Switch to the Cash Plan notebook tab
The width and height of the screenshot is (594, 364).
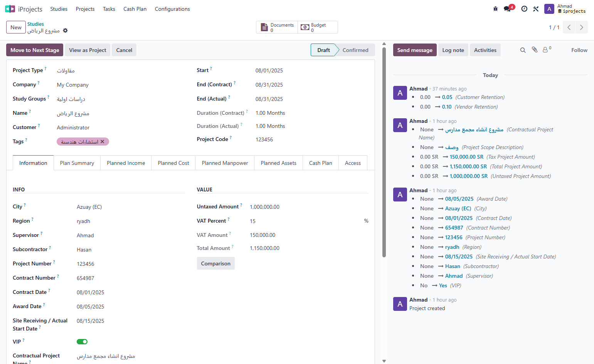tap(321, 163)
